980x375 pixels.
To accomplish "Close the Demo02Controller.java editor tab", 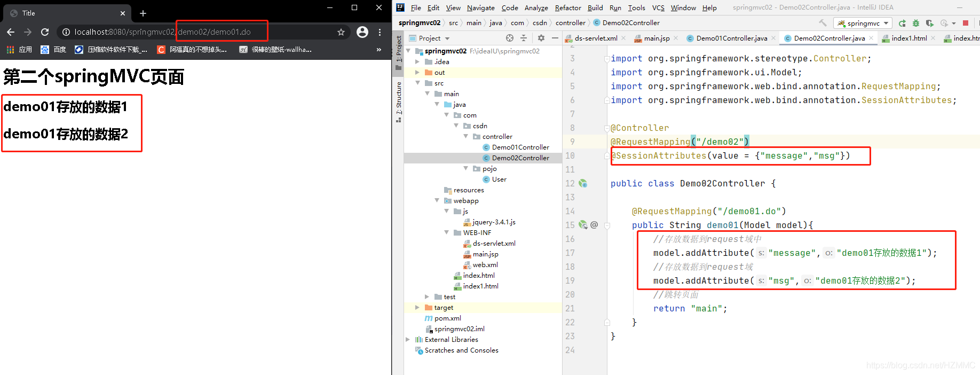I will tap(871, 38).
